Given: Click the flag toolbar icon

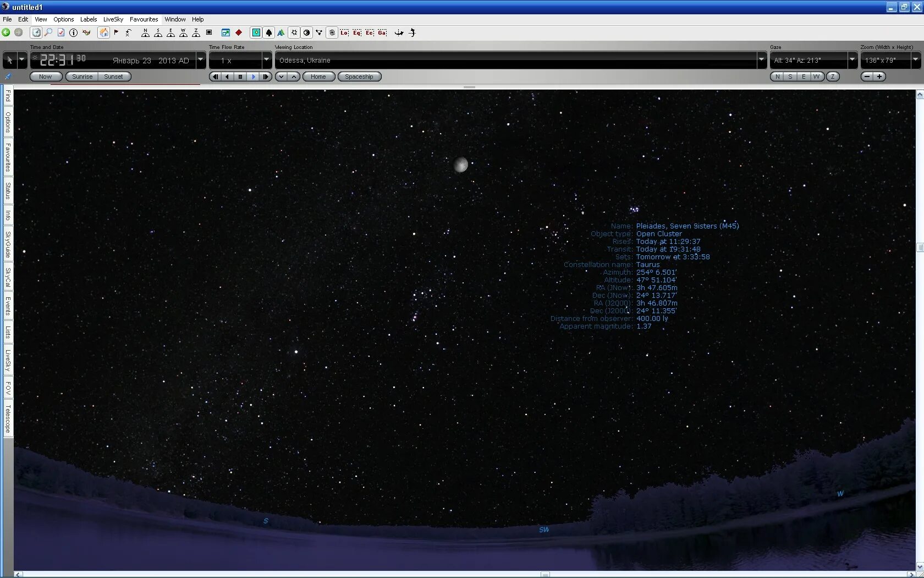Looking at the screenshot, I should (x=116, y=32).
